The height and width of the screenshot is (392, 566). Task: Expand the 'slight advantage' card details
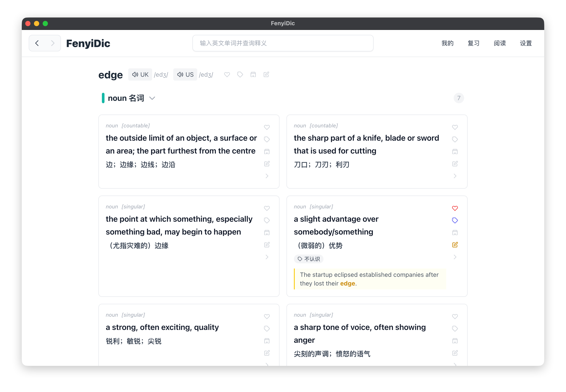(455, 257)
